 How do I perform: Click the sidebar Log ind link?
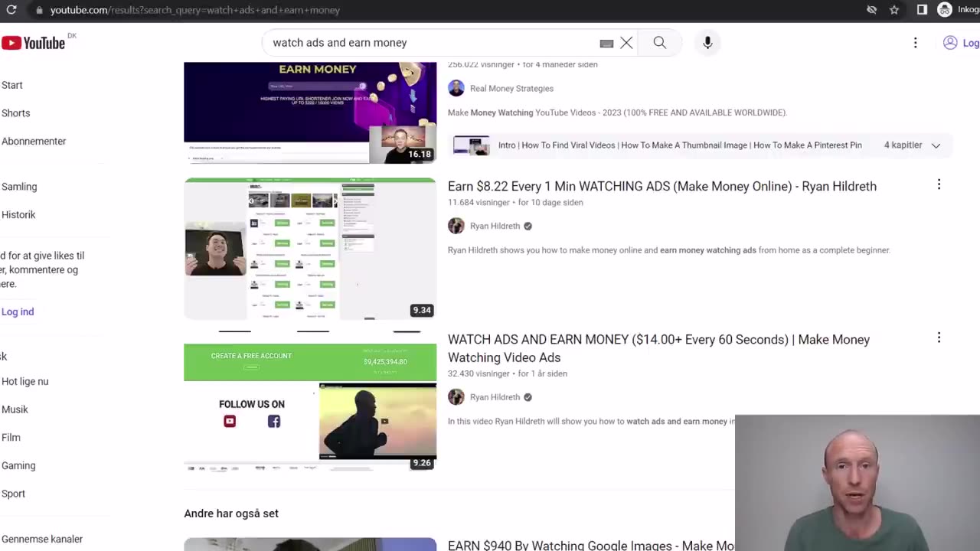[x=18, y=311]
